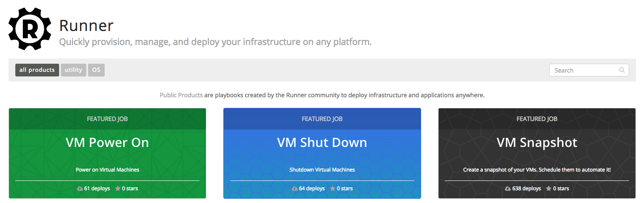Open the VM Shut Down job title

[x=322, y=142]
